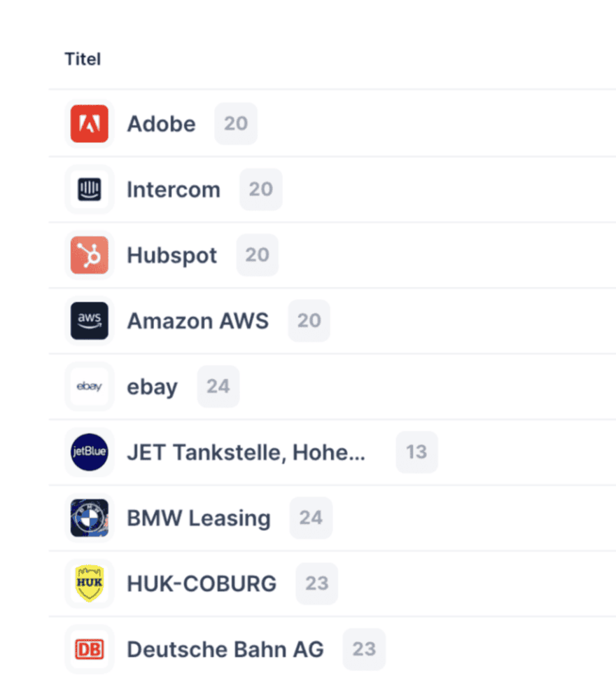The image size is (616, 678).
Task: Open the Intercom entry title
Action: click(x=174, y=190)
